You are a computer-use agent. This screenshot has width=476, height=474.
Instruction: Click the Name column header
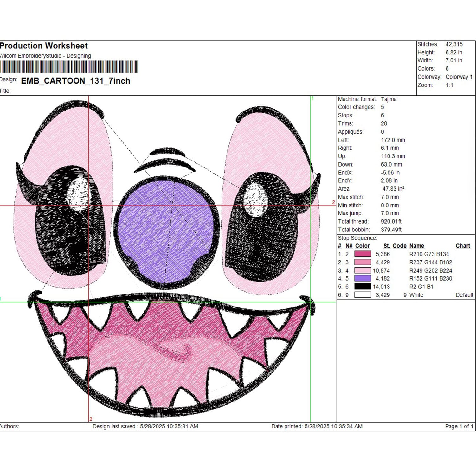[x=417, y=246]
